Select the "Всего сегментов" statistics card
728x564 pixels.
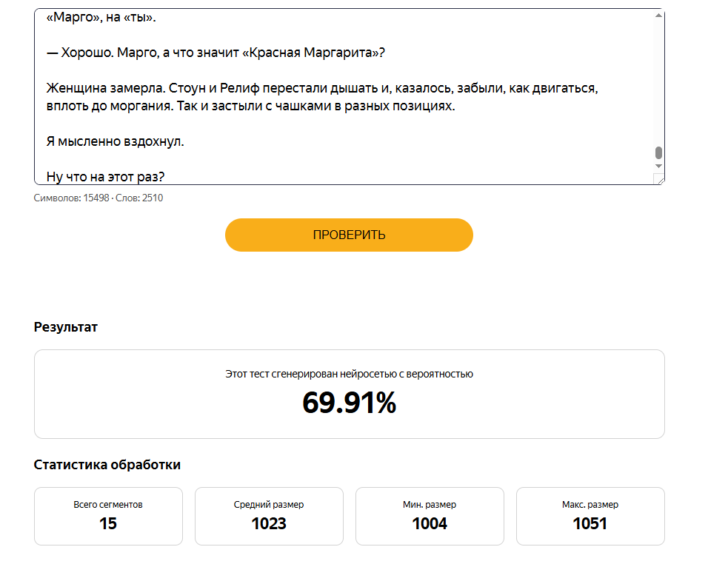coord(108,516)
